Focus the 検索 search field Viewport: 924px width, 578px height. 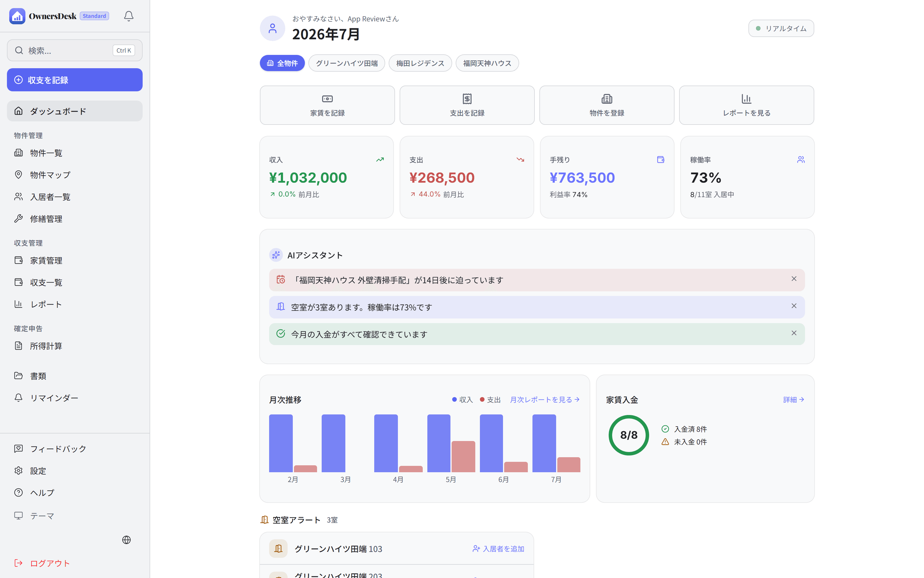(75, 51)
